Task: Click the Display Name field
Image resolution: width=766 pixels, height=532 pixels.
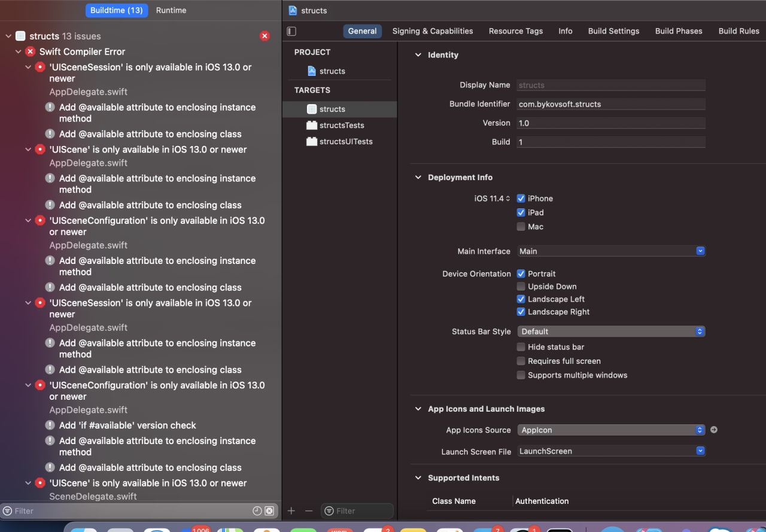Action: tap(611, 85)
